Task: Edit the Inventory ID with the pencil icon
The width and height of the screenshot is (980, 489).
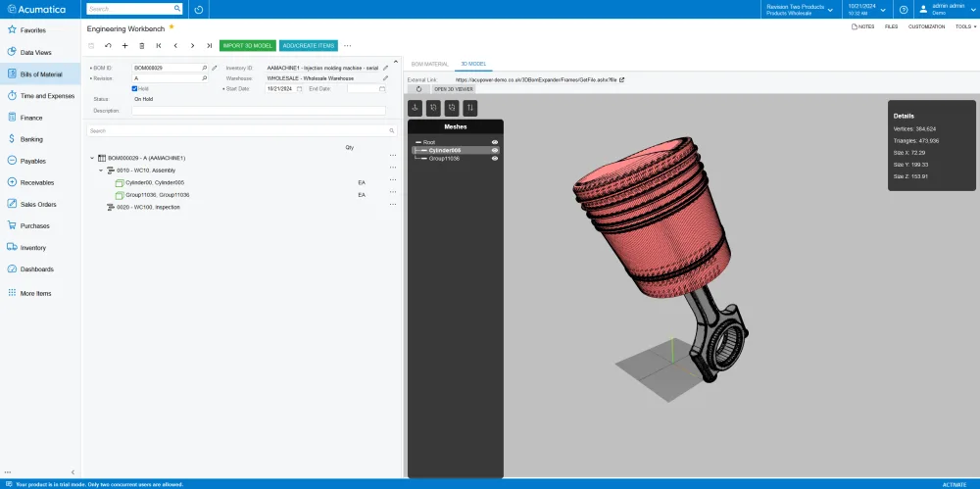Action: coord(386,68)
